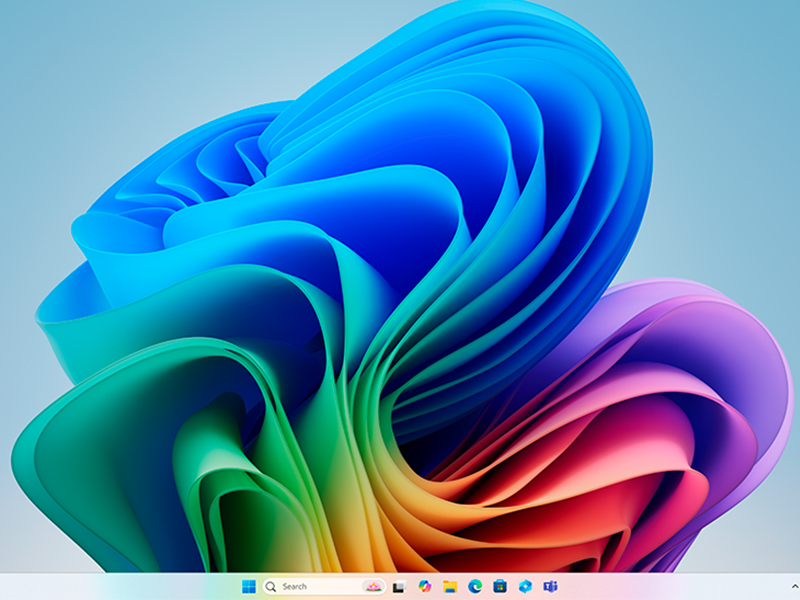Image resolution: width=800 pixels, height=600 pixels.
Task: Click empty space on the taskbar
Action: click(650, 587)
